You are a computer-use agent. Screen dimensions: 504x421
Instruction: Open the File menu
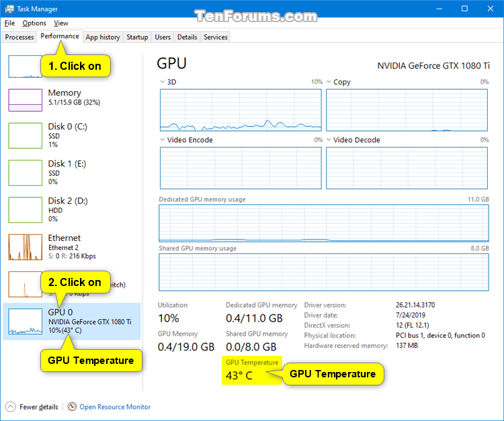pos(9,23)
